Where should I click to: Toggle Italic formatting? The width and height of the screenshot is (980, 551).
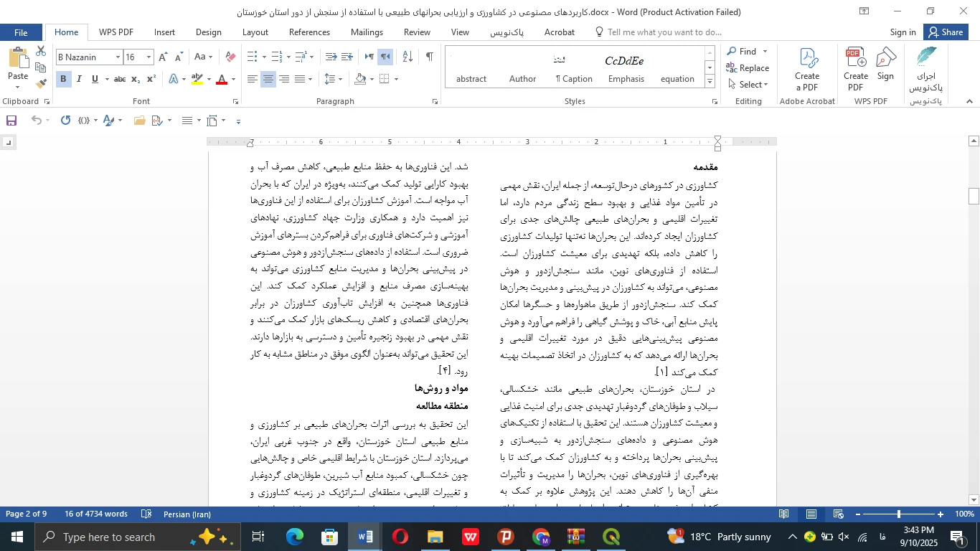pos(79,80)
